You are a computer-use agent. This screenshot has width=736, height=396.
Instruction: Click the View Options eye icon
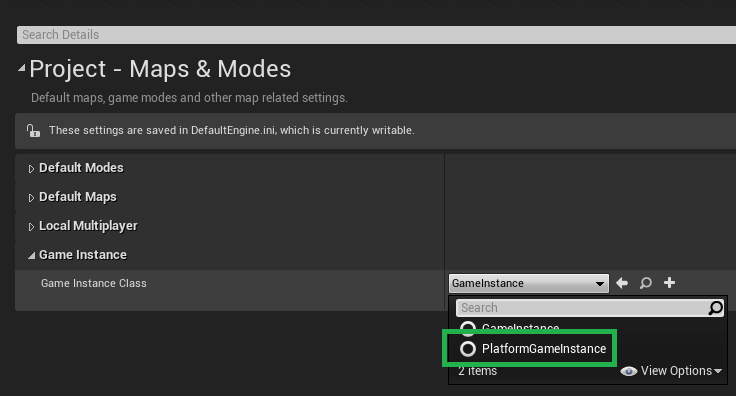click(x=629, y=371)
